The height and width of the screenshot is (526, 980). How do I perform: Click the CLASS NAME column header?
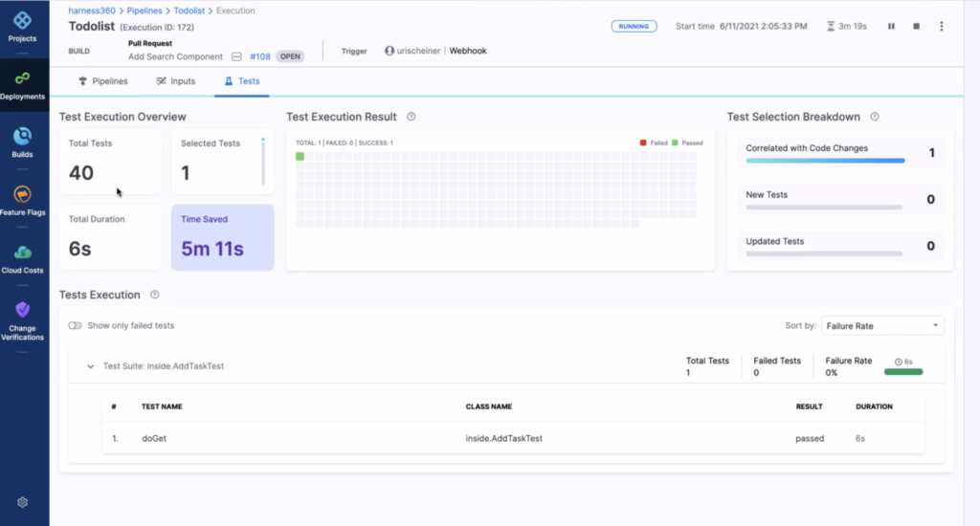click(x=489, y=406)
